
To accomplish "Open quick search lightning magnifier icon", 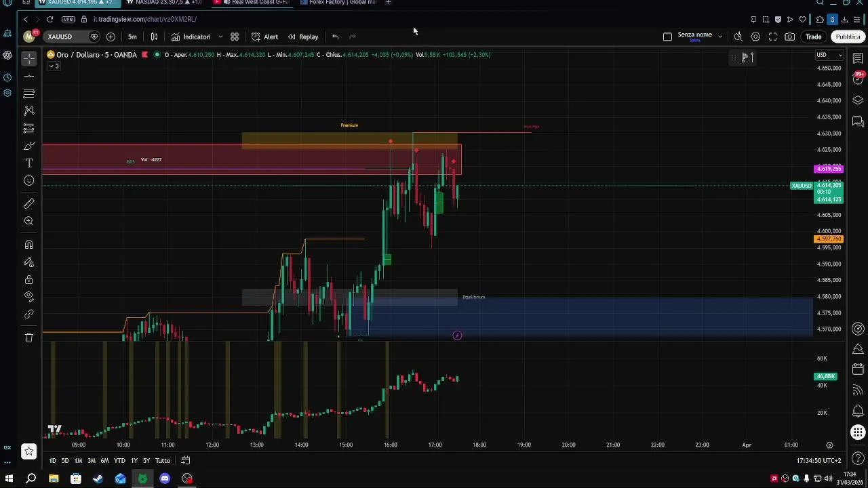I will pyautogui.click(x=738, y=37).
